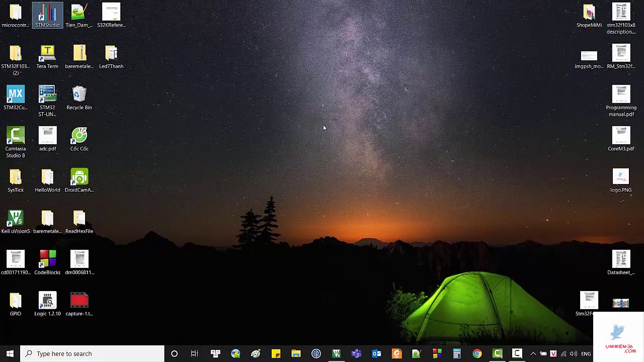The width and height of the screenshot is (644, 362).
Task: Select the baremetale zipped folder beside Tera Term
Action: 79,57
